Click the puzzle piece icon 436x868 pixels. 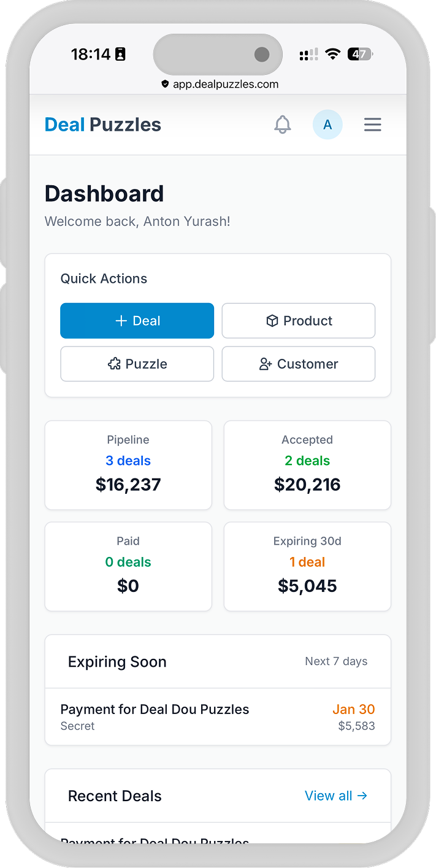[114, 364]
